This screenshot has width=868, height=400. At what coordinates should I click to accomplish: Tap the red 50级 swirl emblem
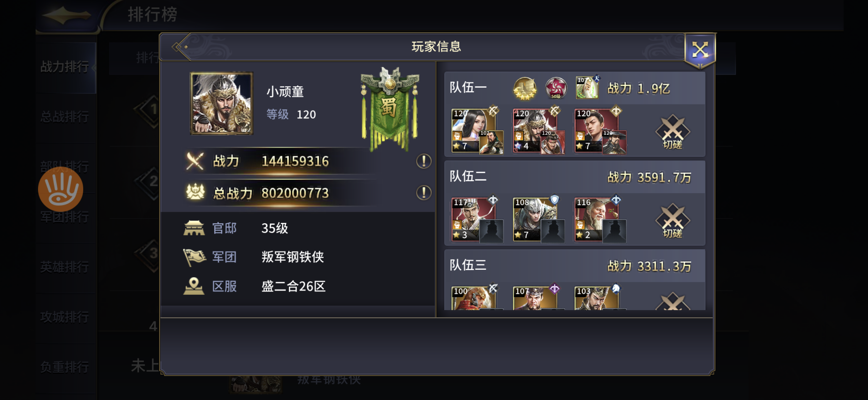click(x=556, y=88)
